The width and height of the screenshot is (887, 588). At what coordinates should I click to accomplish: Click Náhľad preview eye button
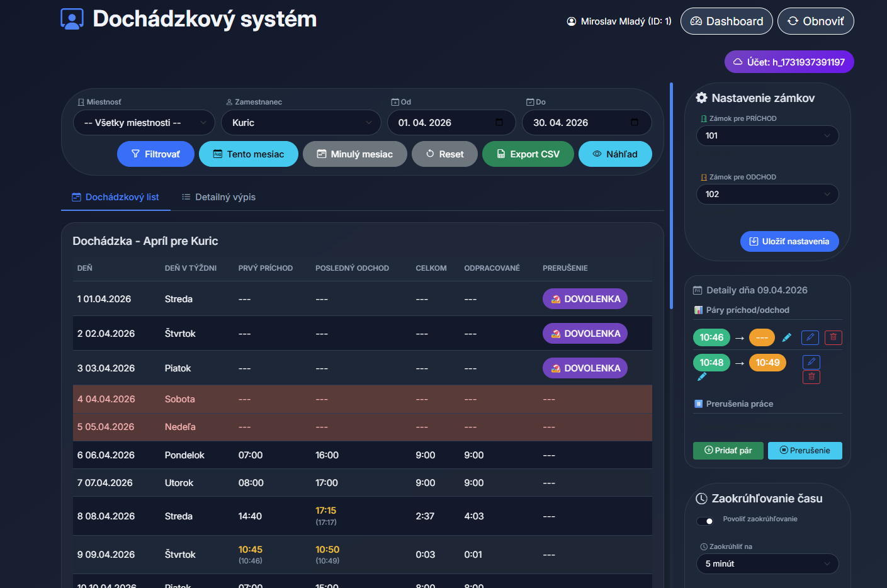[614, 154]
